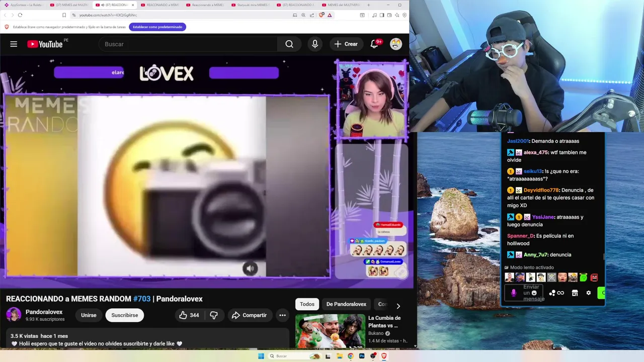Screen dimensions: 644x362
Task: Click the green send chat button
Action: [601, 293]
